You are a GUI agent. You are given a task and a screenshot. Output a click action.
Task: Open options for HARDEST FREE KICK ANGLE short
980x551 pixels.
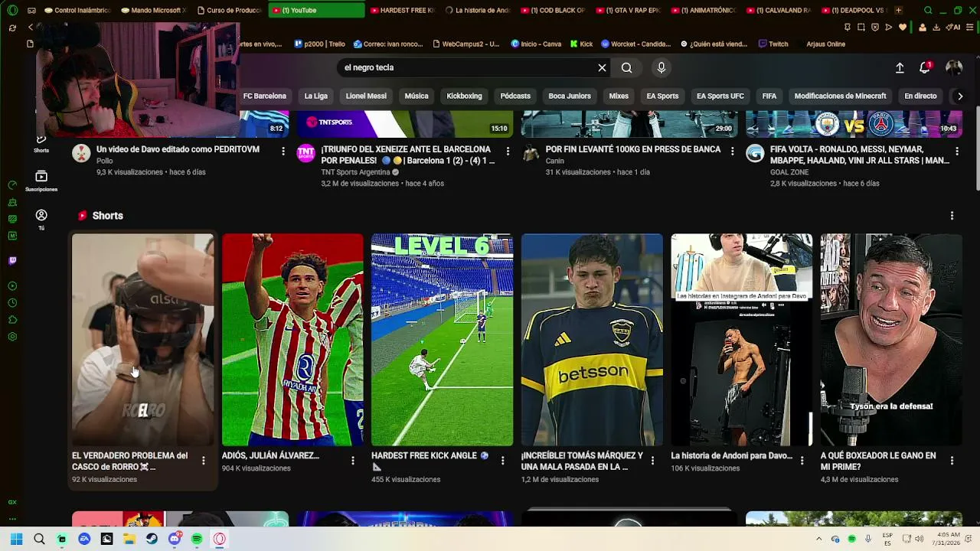(502, 460)
